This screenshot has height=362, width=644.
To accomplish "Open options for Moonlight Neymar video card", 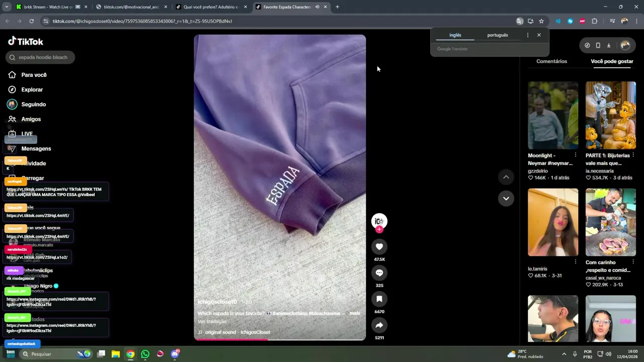I will click(x=576, y=155).
